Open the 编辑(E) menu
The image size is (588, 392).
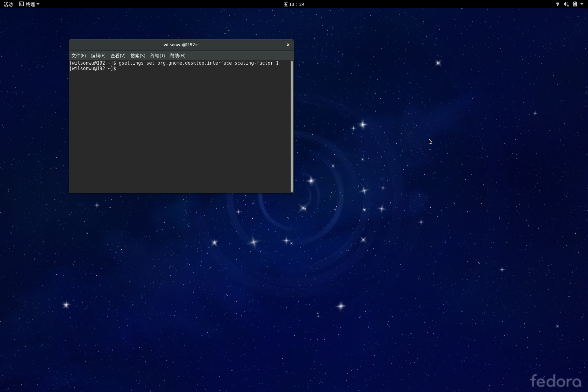coord(98,56)
